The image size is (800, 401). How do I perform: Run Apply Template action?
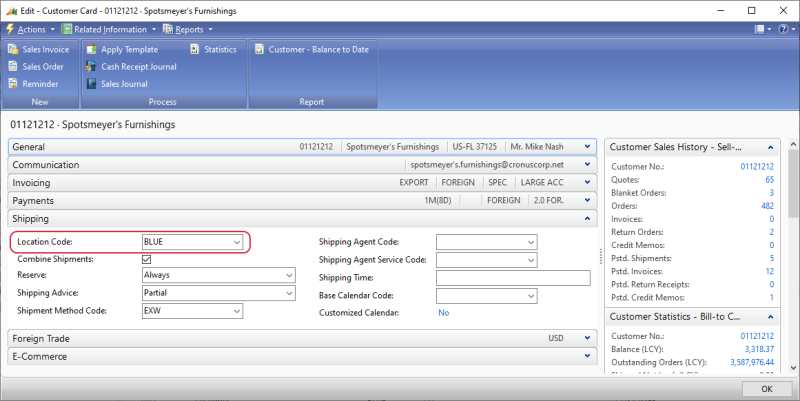122,49
